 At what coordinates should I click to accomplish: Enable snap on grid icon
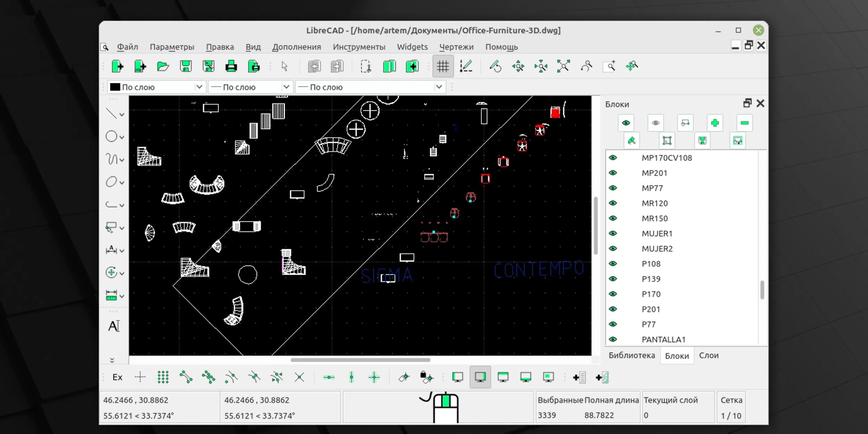click(x=163, y=377)
